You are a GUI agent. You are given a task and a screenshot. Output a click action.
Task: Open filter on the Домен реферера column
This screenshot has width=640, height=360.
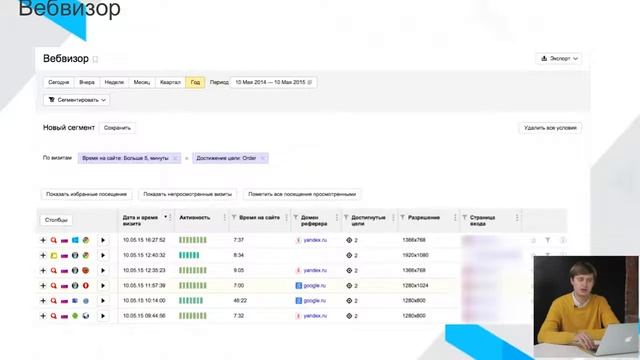[296, 218]
